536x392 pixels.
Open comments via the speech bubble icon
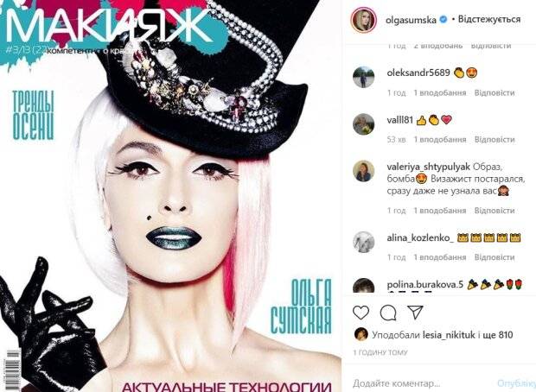[388, 313]
